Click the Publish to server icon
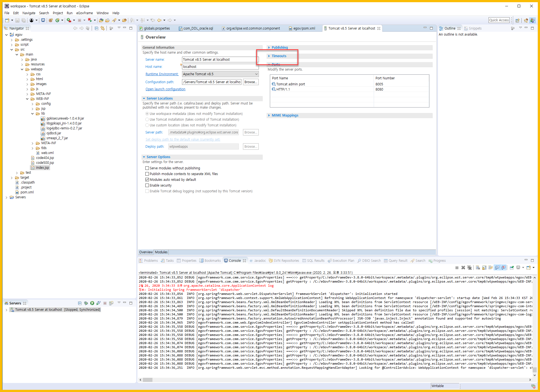This screenshot has width=540, height=392. [111, 303]
